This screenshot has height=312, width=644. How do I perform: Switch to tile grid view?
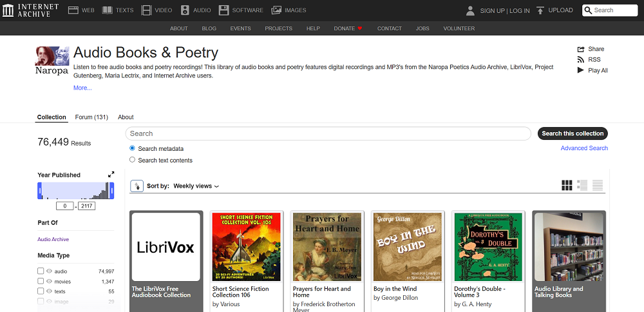567,186
